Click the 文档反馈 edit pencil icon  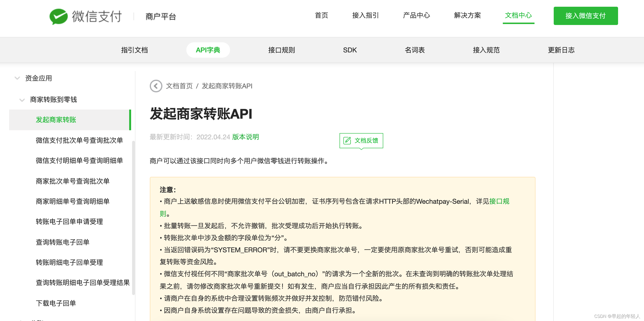click(x=347, y=141)
